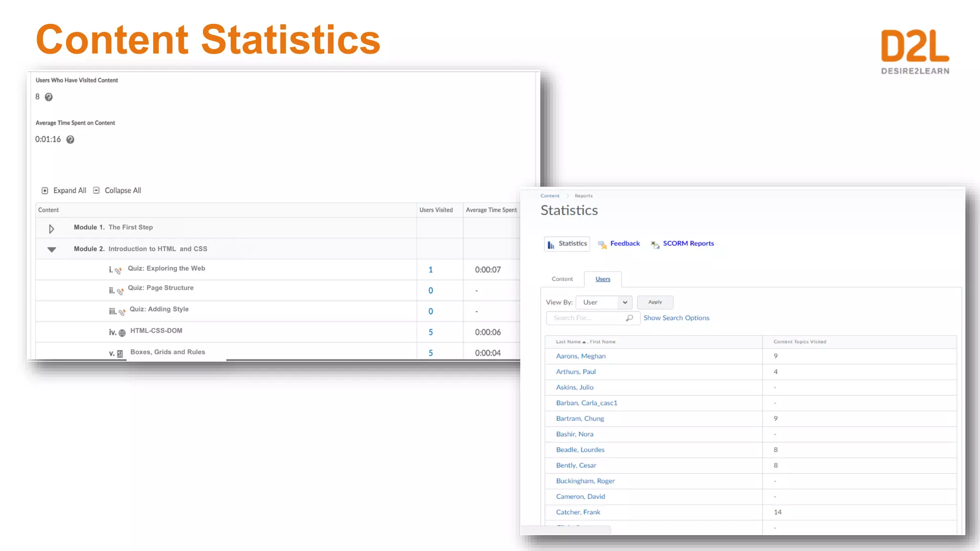Sort by First Name column header
Viewport: 980px width, 551px height.
pos(602,342)
